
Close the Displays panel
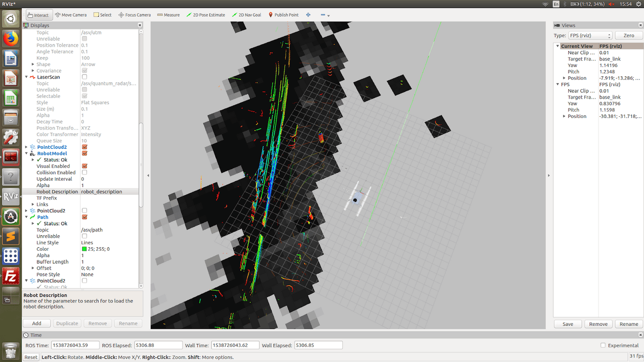[x=140, y=25]
